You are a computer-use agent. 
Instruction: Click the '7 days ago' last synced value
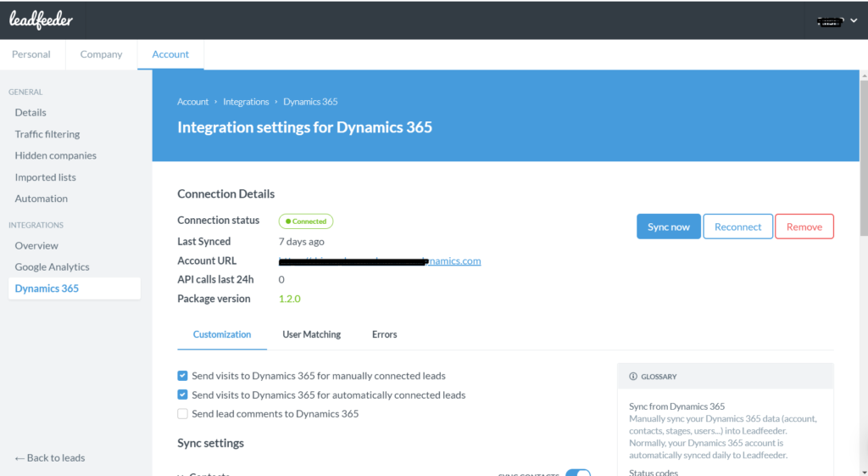301,242
